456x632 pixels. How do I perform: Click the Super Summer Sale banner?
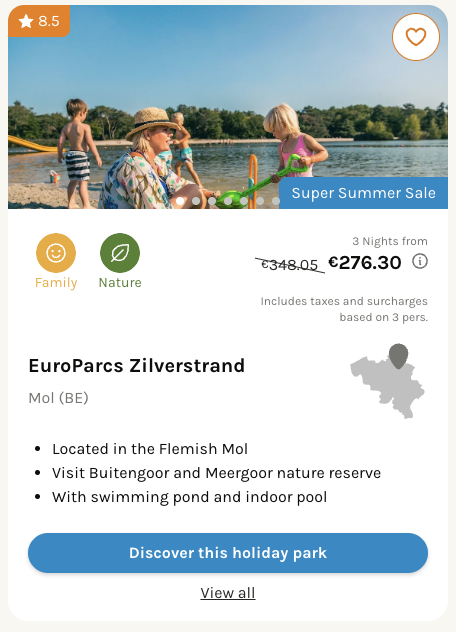363,193
